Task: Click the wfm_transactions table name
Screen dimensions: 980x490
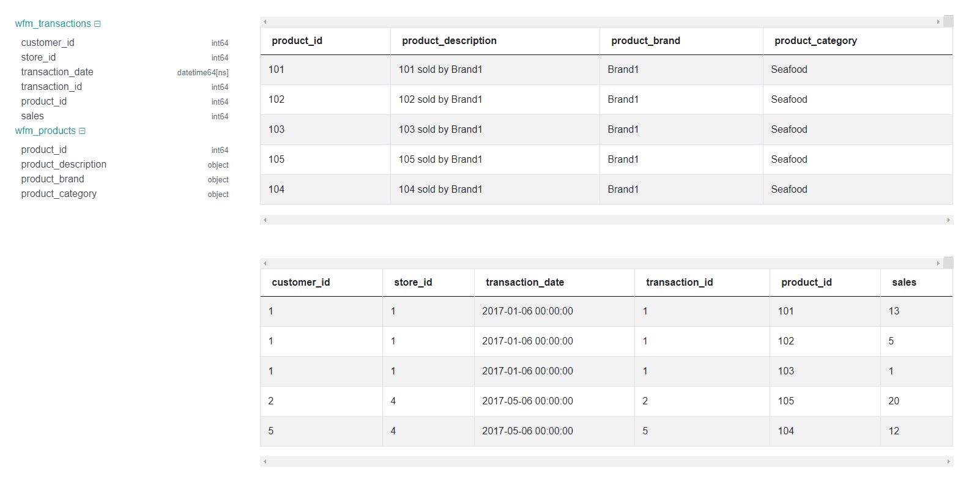Action: click(53, 24)
